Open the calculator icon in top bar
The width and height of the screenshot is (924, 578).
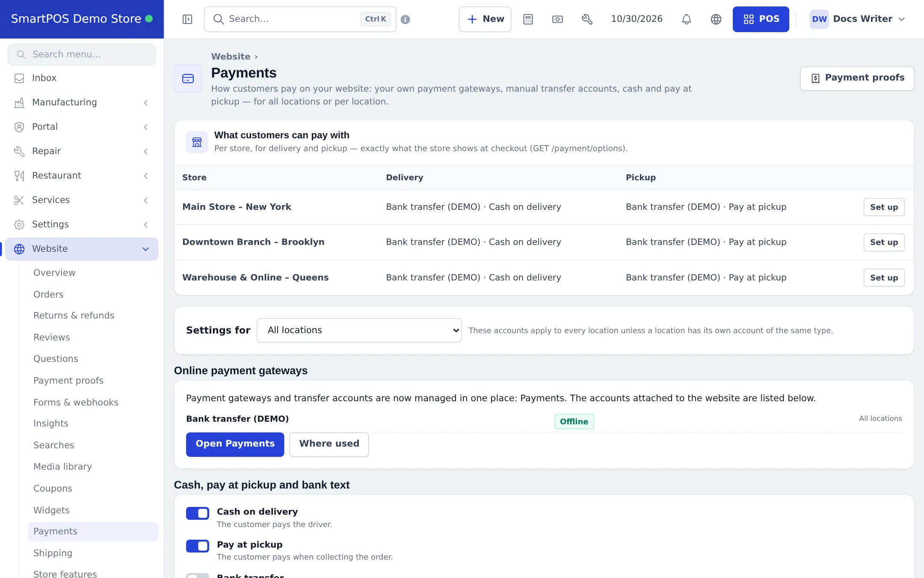point(528,19)
